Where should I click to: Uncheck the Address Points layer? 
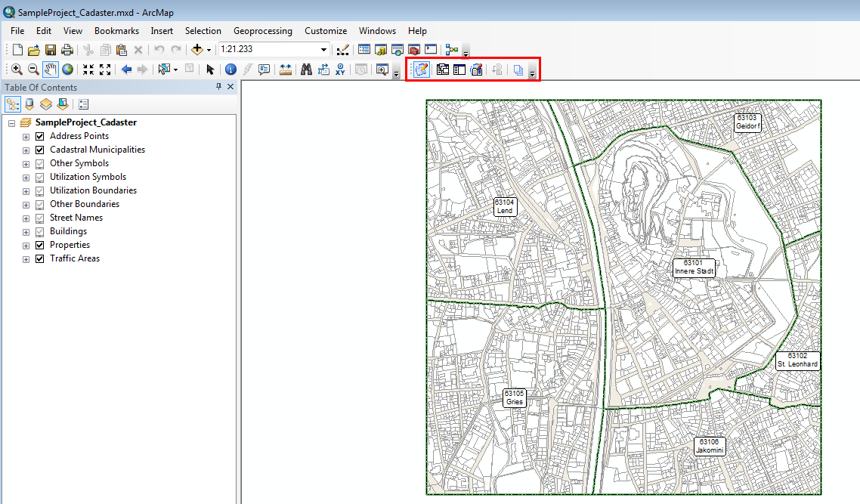click(x=39, y=136)
